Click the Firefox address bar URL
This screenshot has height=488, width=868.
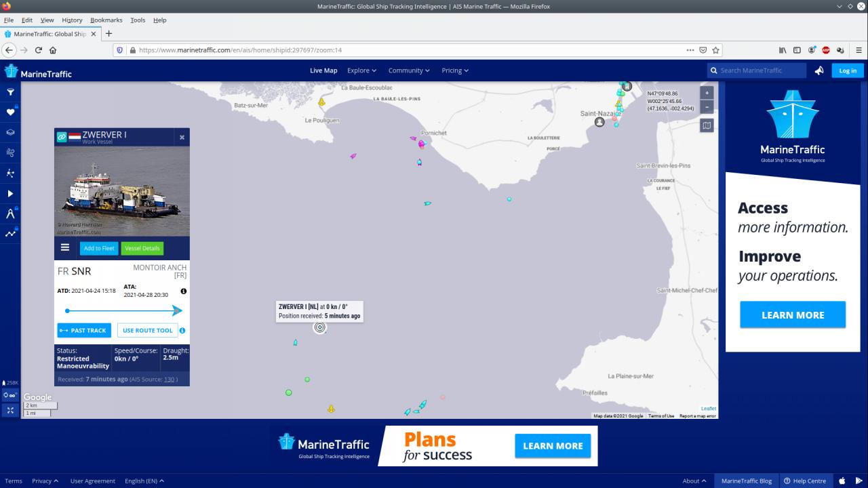coord(240,50)
